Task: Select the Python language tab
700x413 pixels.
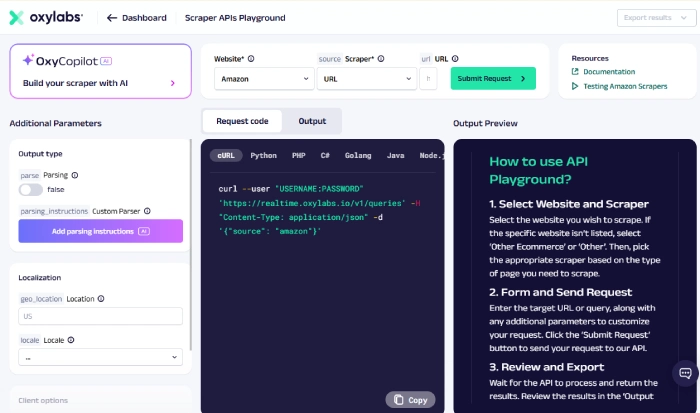Action: (263, 155)
